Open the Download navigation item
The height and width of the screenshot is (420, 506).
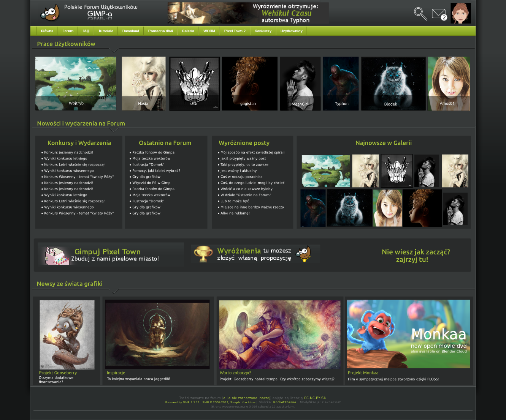click(130, 31)
